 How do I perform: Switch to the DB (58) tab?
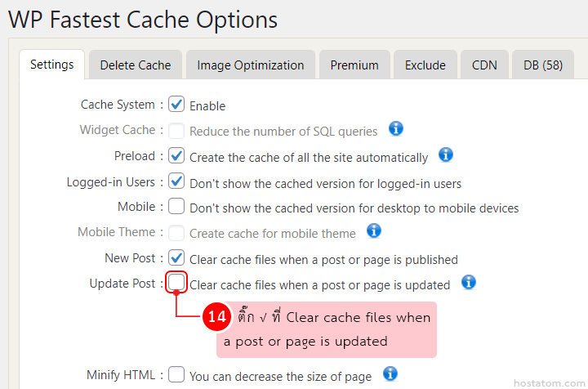(543, 65)
